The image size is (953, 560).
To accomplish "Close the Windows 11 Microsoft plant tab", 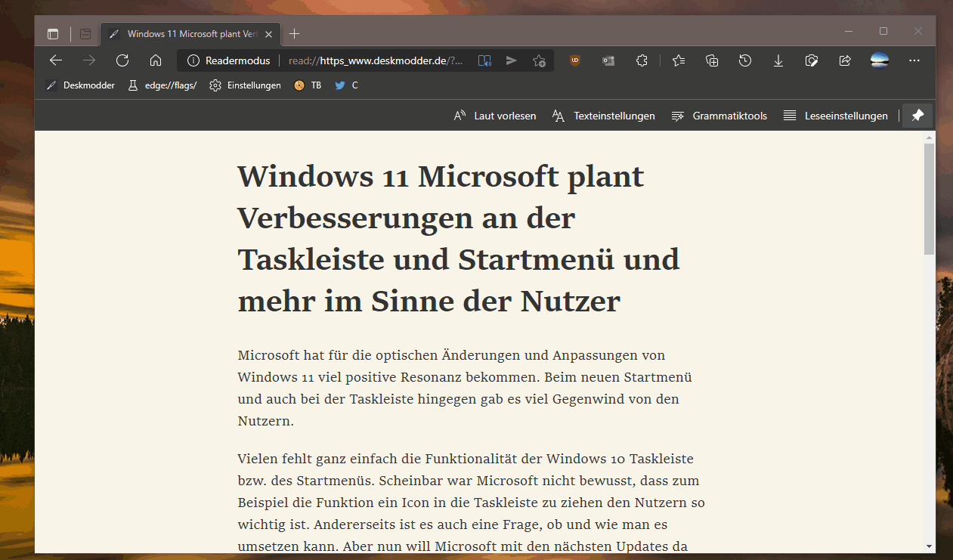I will (268, 34).
